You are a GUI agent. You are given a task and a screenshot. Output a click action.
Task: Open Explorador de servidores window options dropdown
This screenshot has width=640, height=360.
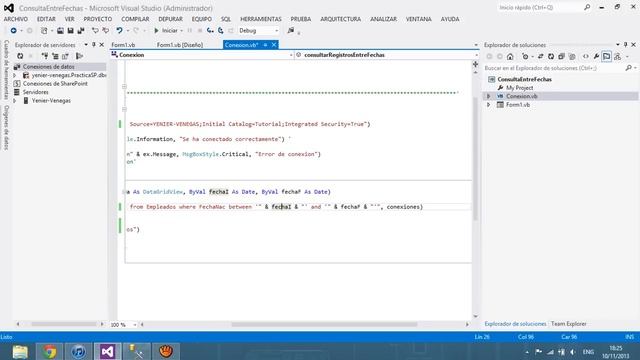86,45
